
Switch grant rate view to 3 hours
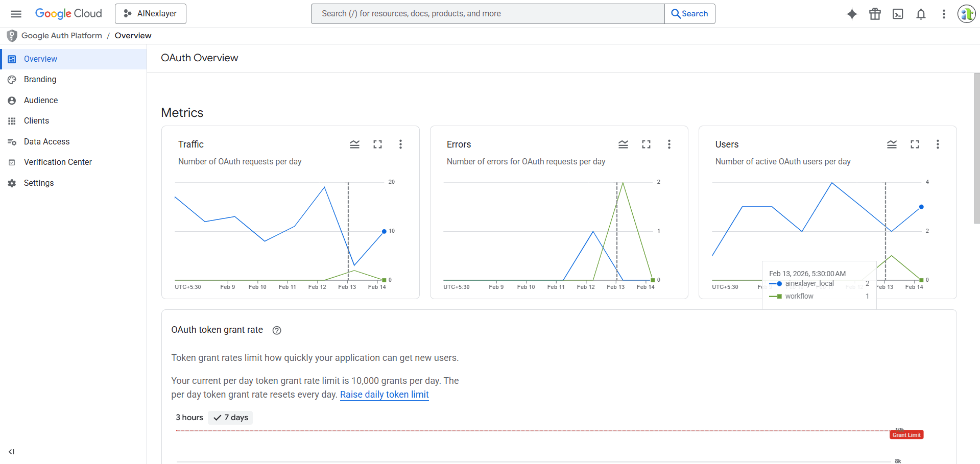(189, 417)
